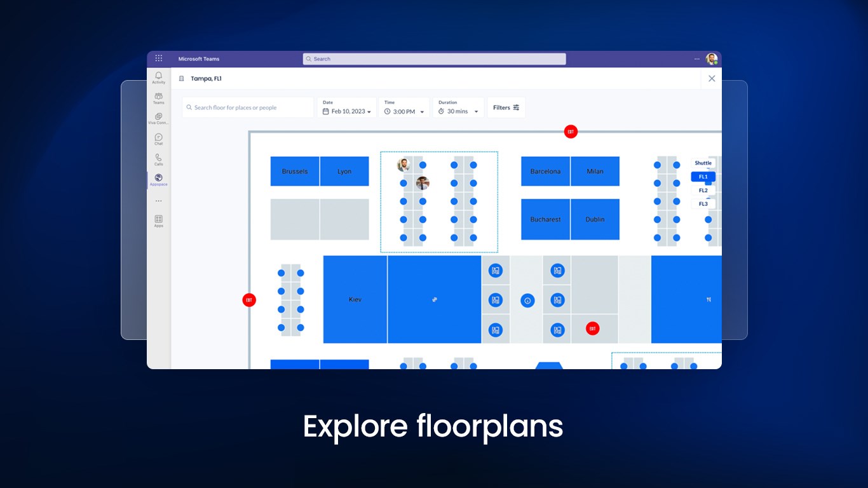The image size is (868, 488).
Task: Click the building icon beside Tampa, FL1
Action: (x=181, y=79)
